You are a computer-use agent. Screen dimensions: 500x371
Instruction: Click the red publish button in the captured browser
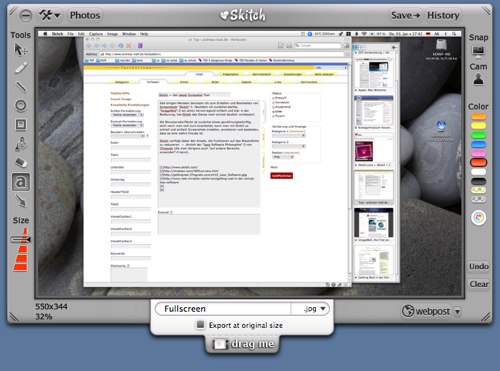(282, 176)
